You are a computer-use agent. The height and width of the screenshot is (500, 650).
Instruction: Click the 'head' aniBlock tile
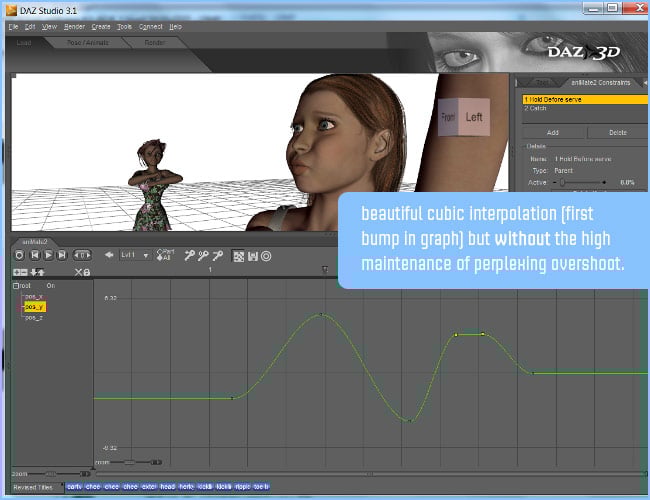tap(167, 487)
